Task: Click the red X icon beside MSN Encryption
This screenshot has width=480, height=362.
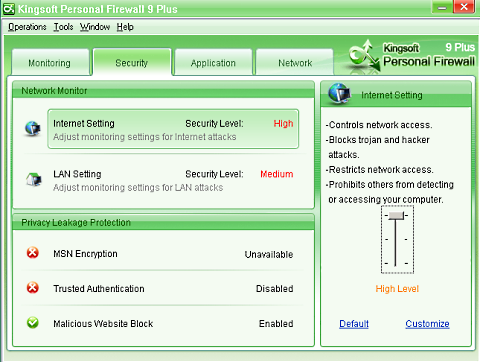Action: point(33,253)
